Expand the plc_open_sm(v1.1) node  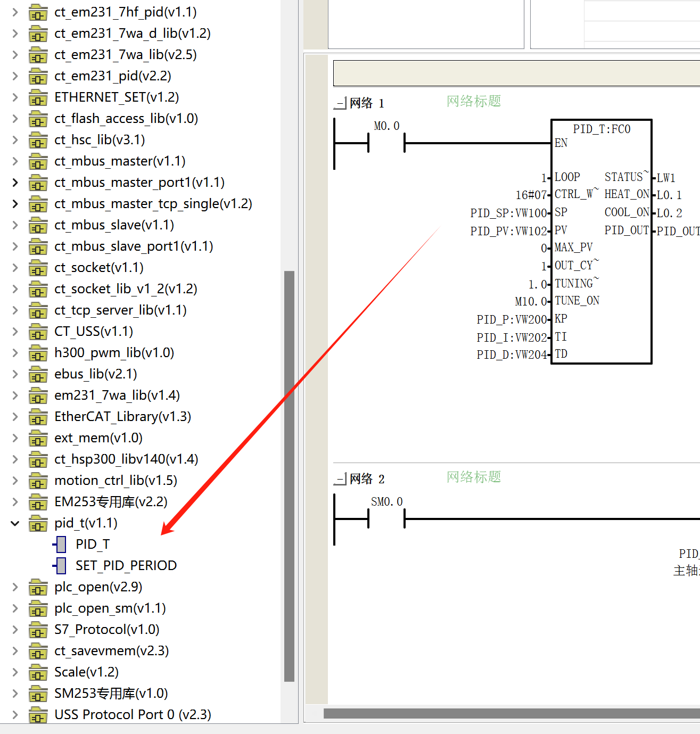coord(15,608)
